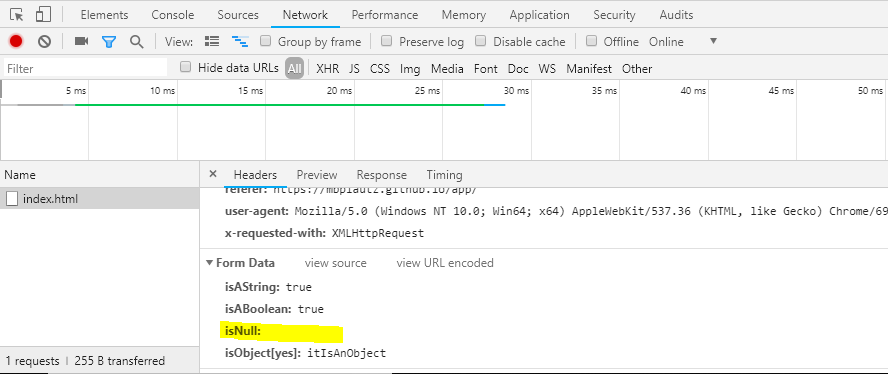Open the Elements panel tab
Viewport: 888px width, 374px height.
(104, 15)
